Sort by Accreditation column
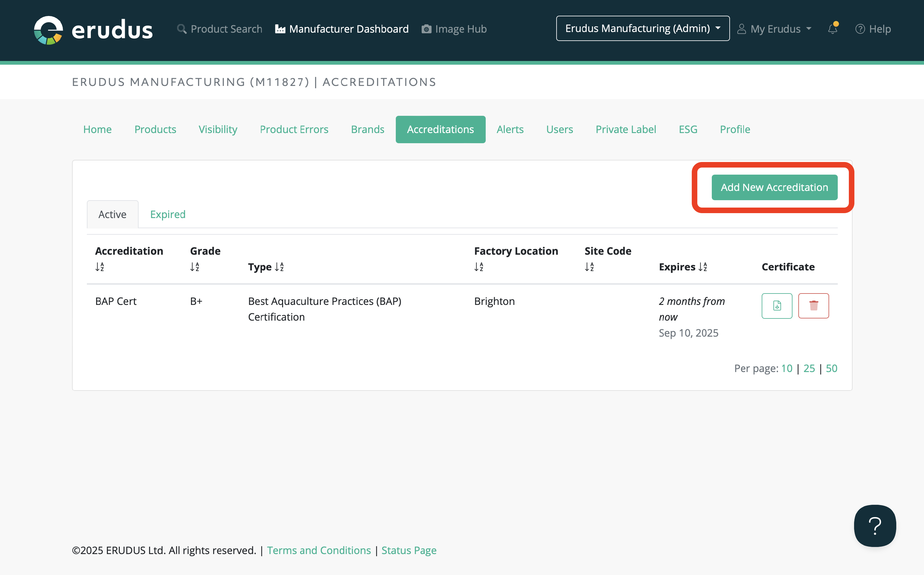Screen dimensions: 924x575 (x=99, y=267)
